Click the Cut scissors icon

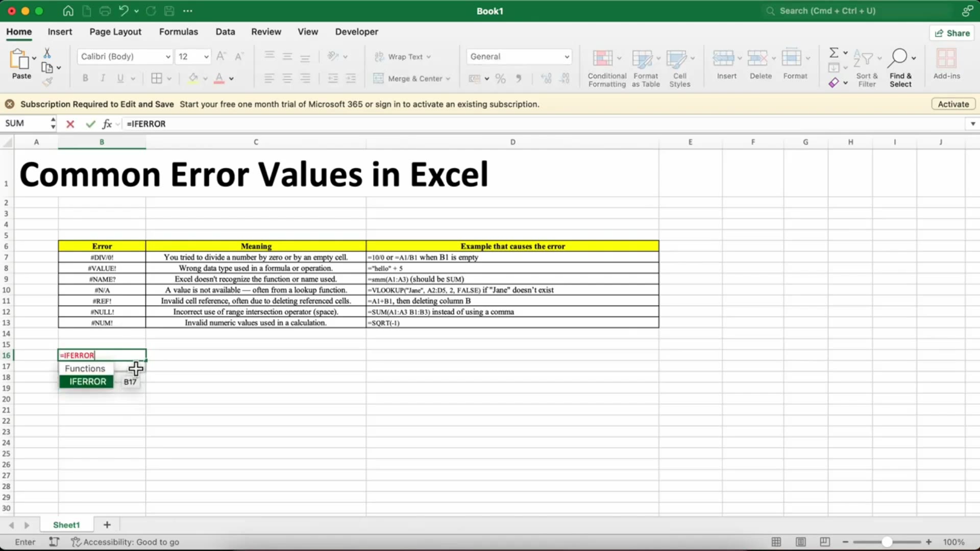(47, 53)
